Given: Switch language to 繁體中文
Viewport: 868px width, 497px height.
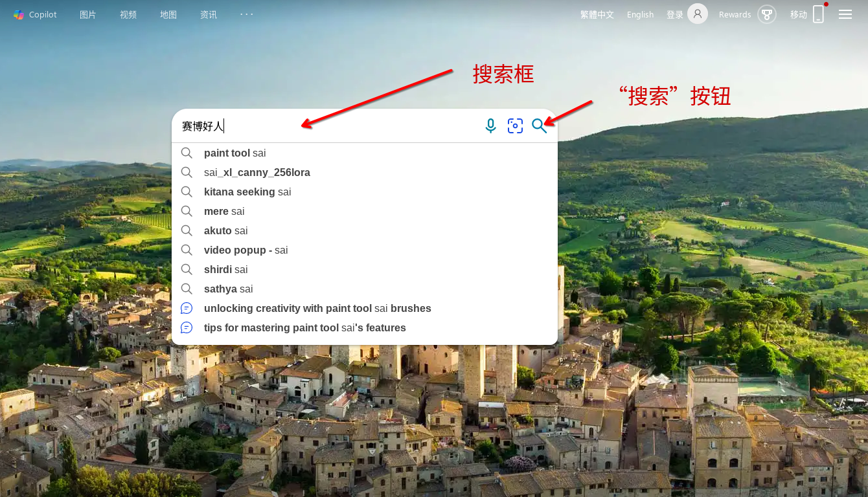Looking at the screenshot, I should [x=597, y=14].
